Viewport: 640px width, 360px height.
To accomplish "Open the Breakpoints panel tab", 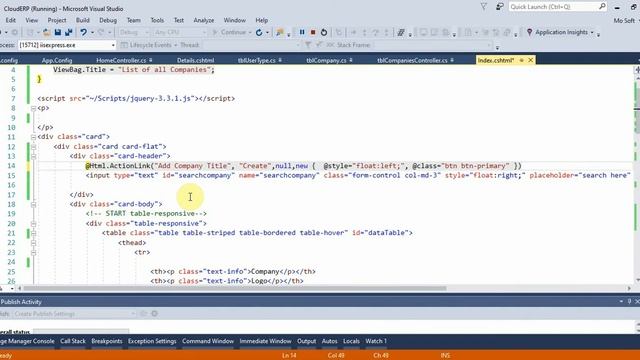I will 107,341.
